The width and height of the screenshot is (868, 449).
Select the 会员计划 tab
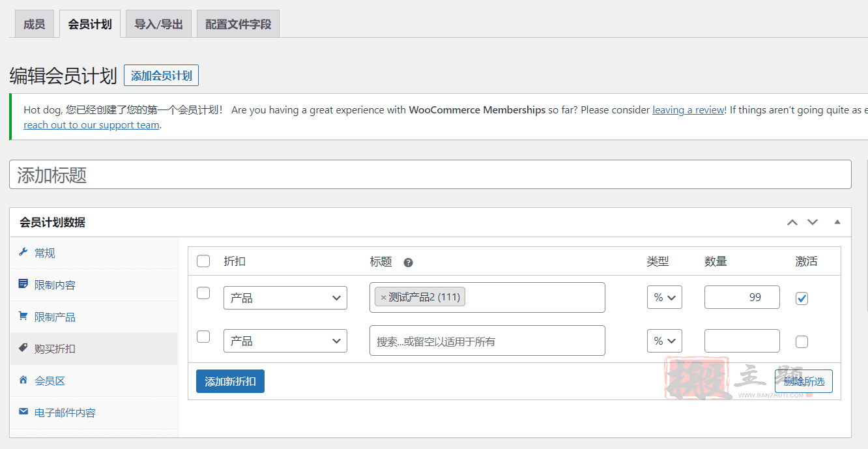tap(90, 24)
